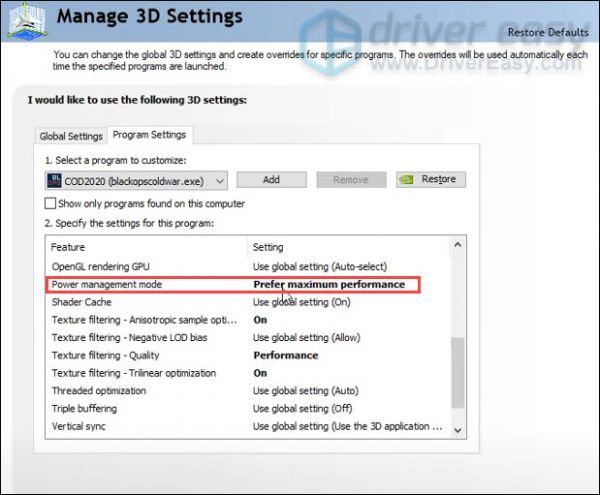Select the Threaded optimization feature

99,391
